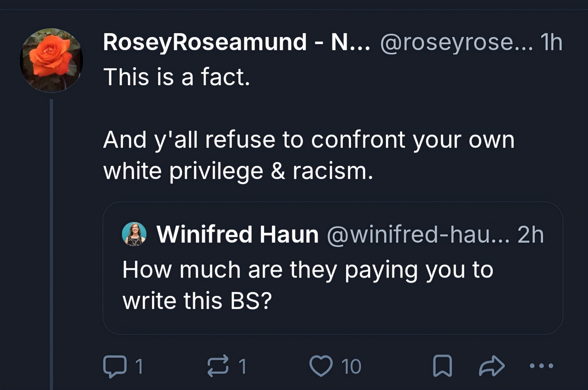Click the "This is a fact." text
The image size is (588, 390).
click(x=177, y=77)
